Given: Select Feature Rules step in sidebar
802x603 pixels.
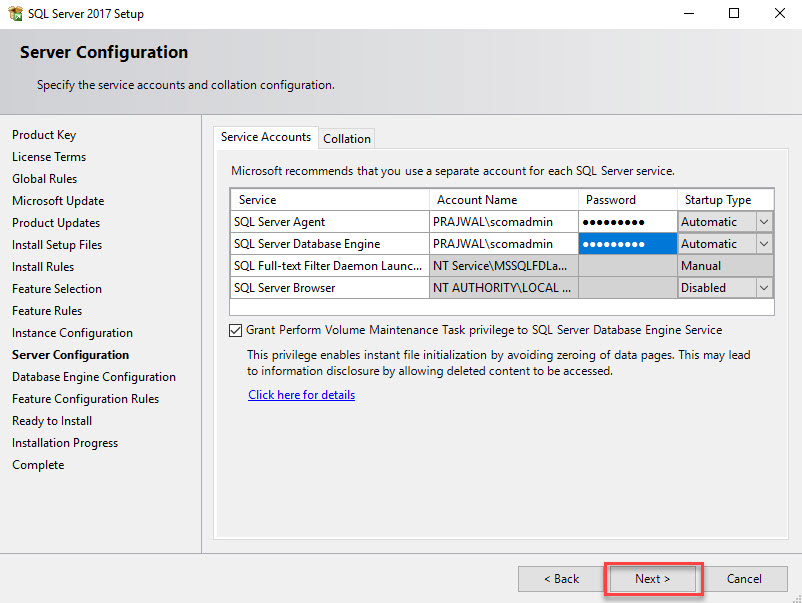Looking at the screenshot, I should click(47, 311).
